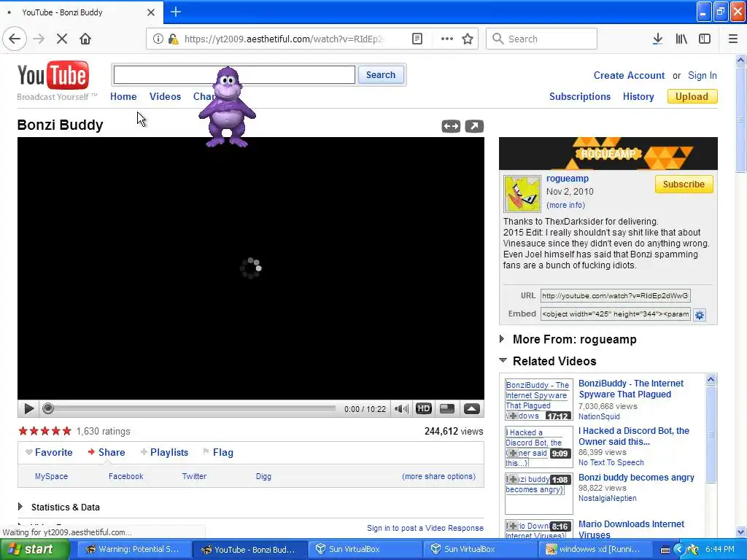Open the Home tab on YouTube
The width and height of the screenshot is (747, 560).
pyautogui.click(x=123, y=96)
